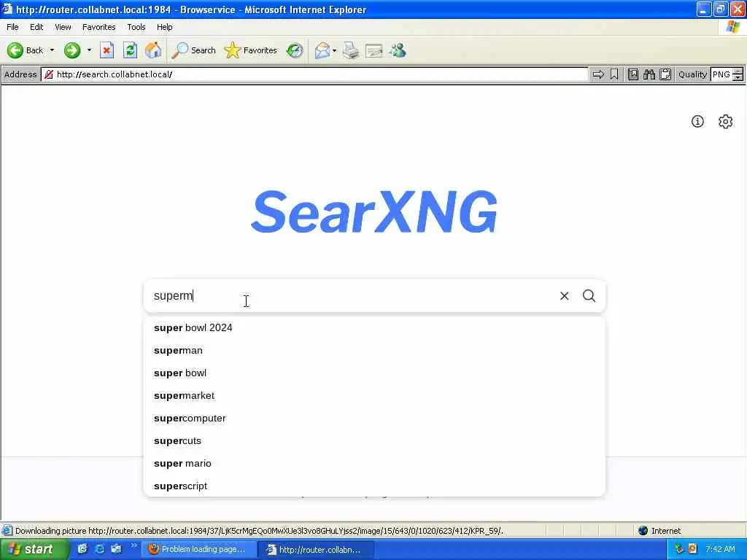
Task: Click the Messenger people icon
Action: pyautogui.click(x=398, y=50)
